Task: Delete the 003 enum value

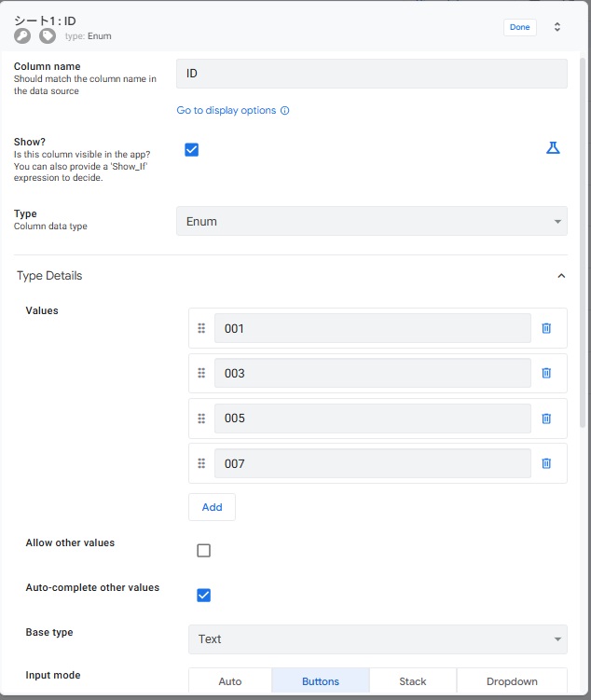Action: tap(546, 373)
